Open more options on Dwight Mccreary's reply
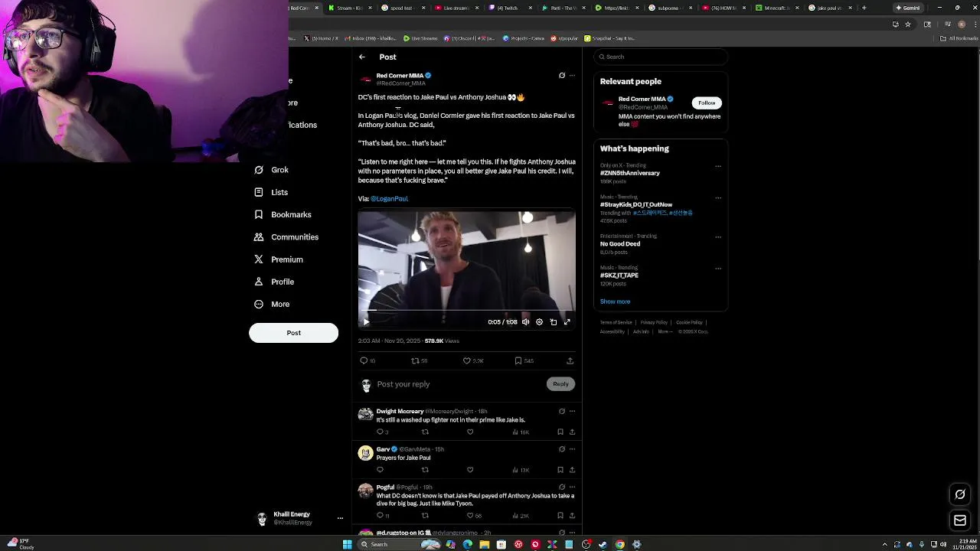 572,412
